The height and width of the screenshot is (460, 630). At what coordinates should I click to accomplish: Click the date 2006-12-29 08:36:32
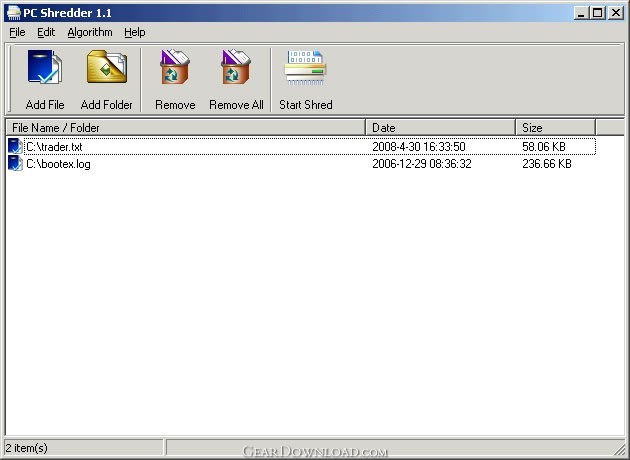[421, 164]
